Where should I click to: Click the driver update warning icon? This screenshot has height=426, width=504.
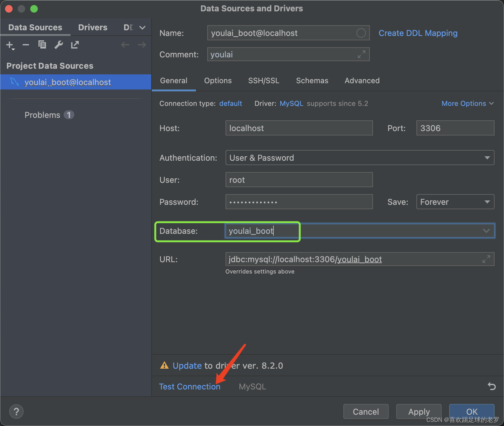click(x=164, y=365)
